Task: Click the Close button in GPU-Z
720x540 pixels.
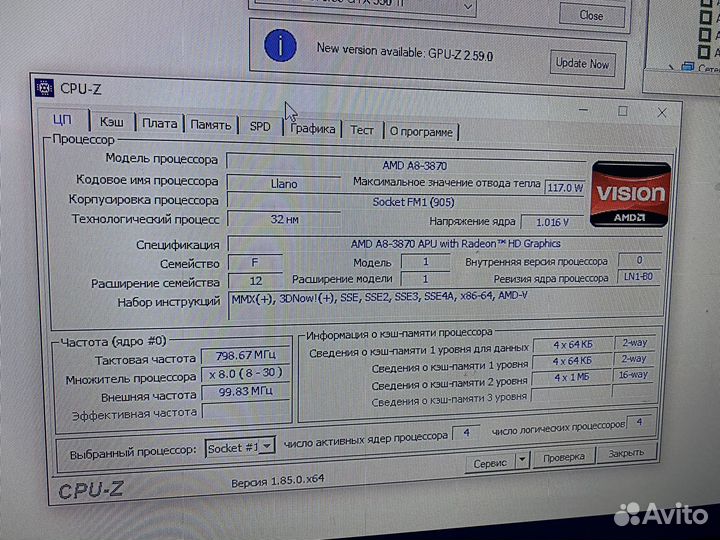Action: [x=591, y=16]
